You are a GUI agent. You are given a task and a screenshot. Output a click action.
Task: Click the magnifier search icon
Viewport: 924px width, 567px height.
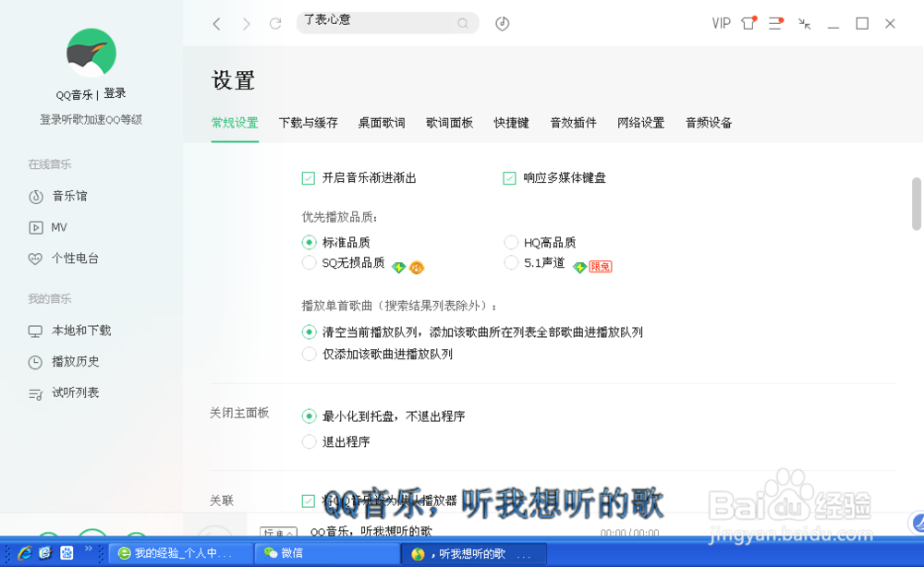pos(463,23)
